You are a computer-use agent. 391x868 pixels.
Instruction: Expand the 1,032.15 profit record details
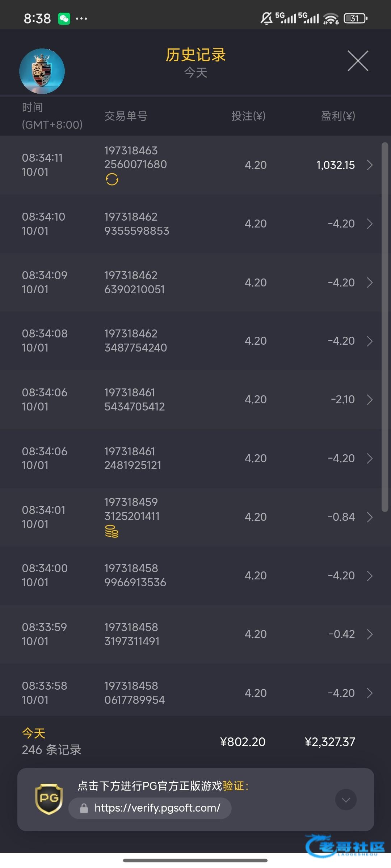click(x=370, y=165)
